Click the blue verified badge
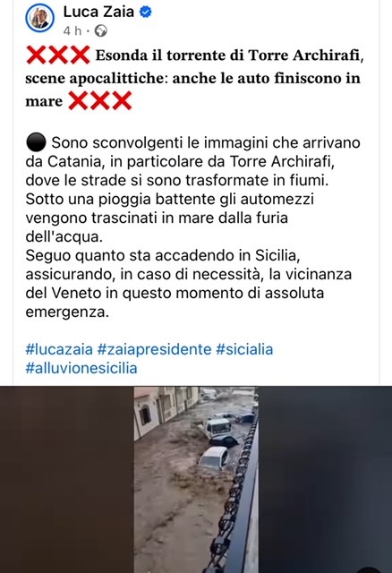The image size is (392, 573). (146, 12)
